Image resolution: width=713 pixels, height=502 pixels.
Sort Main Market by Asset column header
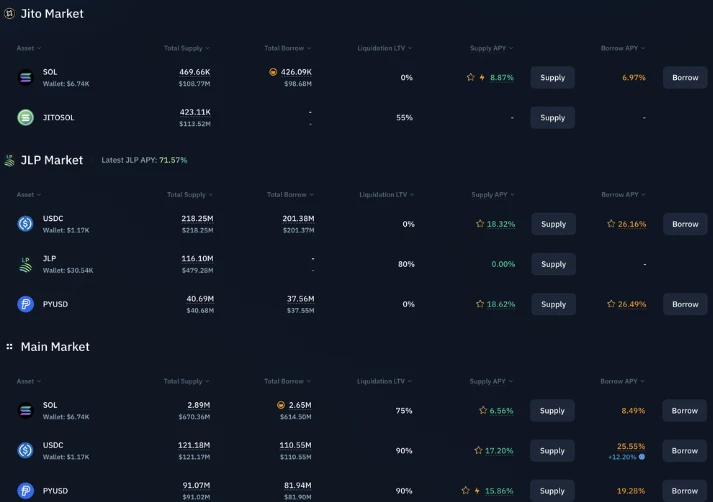pyautogui.click(x=29, y=381)
